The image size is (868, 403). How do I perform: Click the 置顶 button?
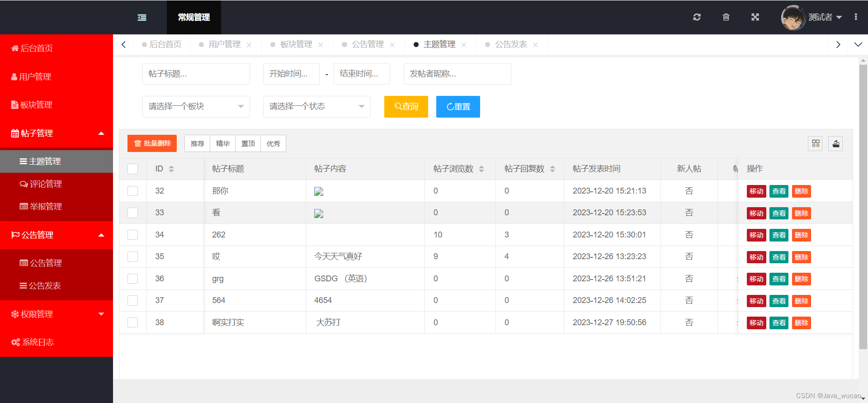(248, 143)
